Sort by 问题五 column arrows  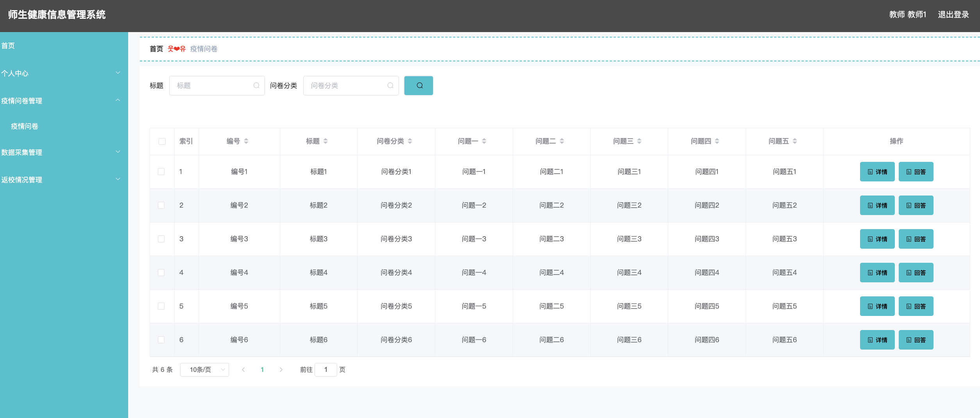[795, 141]
